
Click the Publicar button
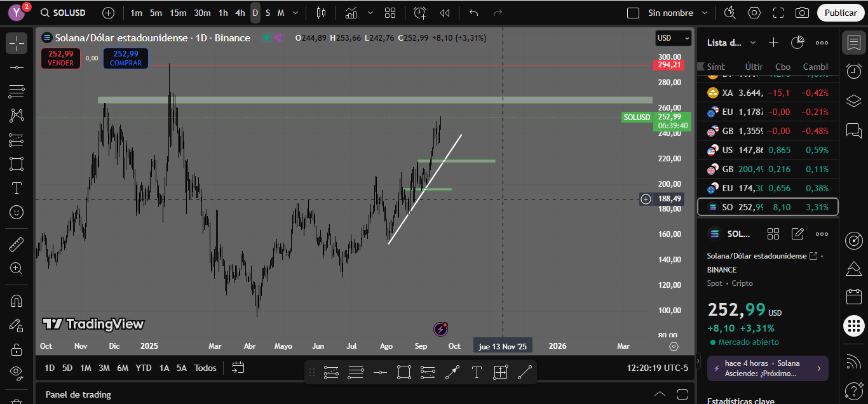(x=841, y=13)
